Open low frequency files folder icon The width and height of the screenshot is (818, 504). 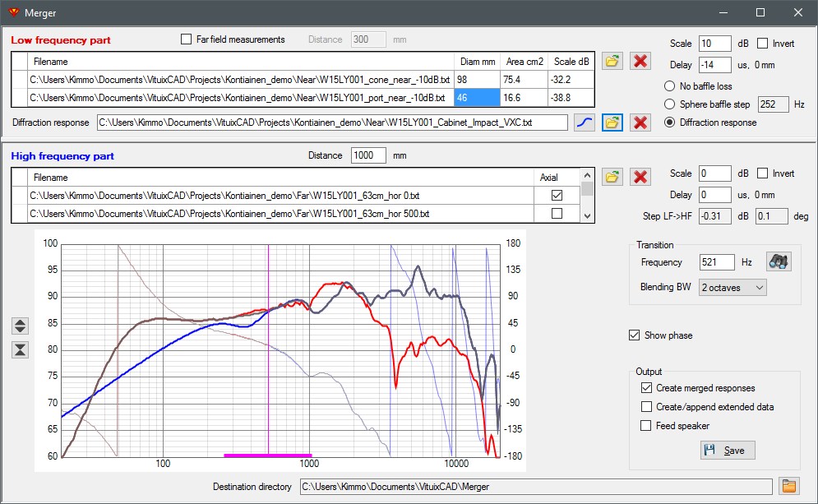pyautogui.click(x=612, y=61)
